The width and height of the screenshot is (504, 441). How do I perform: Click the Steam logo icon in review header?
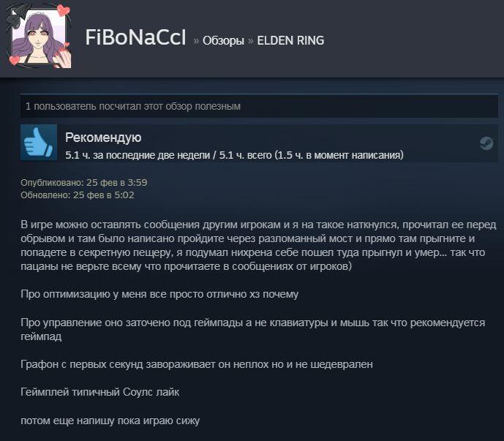point(486,143)
